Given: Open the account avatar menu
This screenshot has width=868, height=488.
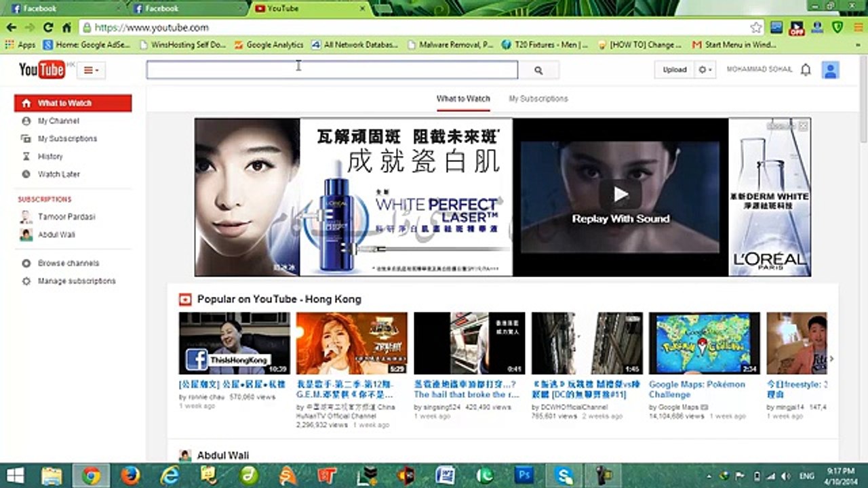Looking at the screenshot, I should pyautogui.click(x=830, y=69).
